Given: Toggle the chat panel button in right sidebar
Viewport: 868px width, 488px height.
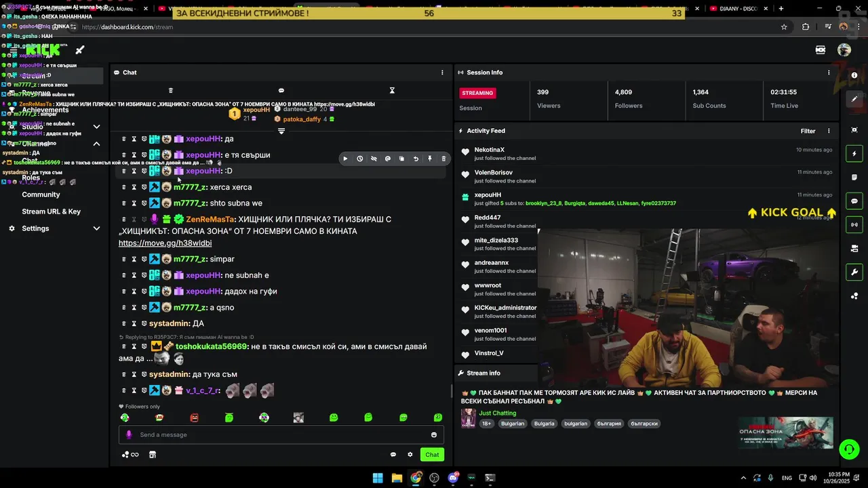Looking at the screenshot, I should pyautogui.click(x=854, y=201).
